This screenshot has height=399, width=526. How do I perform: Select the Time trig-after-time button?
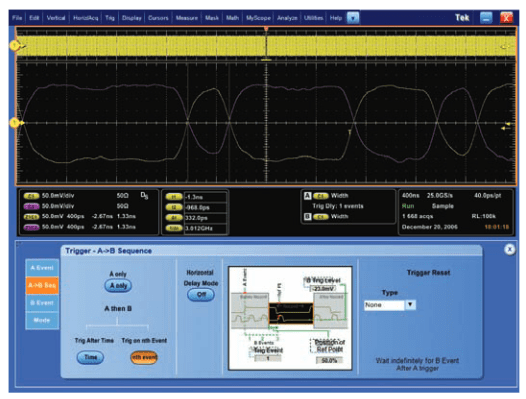[x=90, y=357]
